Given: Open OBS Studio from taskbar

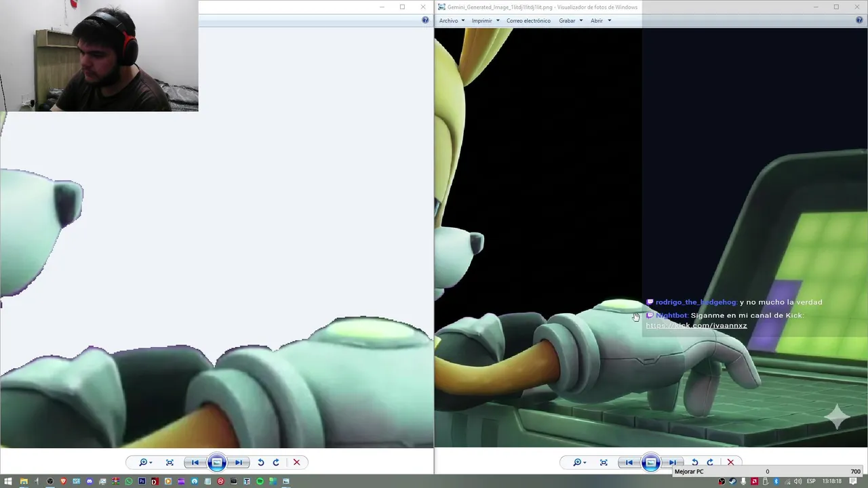Looking at the screenshot, I should [x=50, y=481].
